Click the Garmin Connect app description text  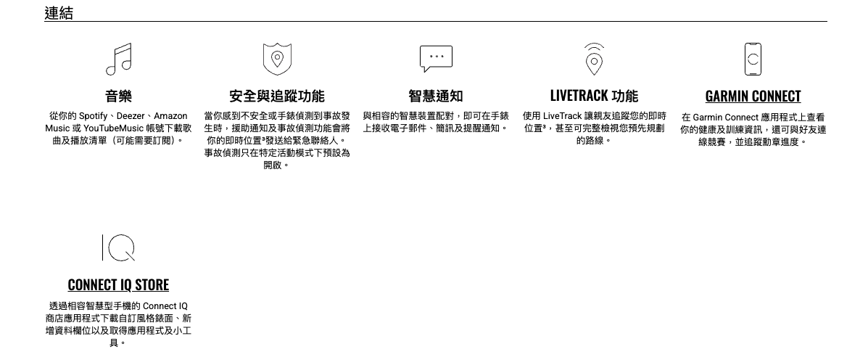point(753,130)
